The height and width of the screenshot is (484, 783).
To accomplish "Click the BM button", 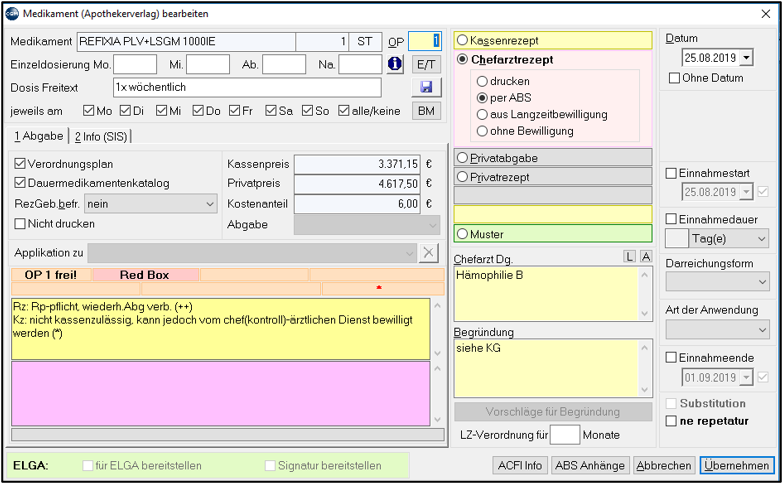I will 426,111.
